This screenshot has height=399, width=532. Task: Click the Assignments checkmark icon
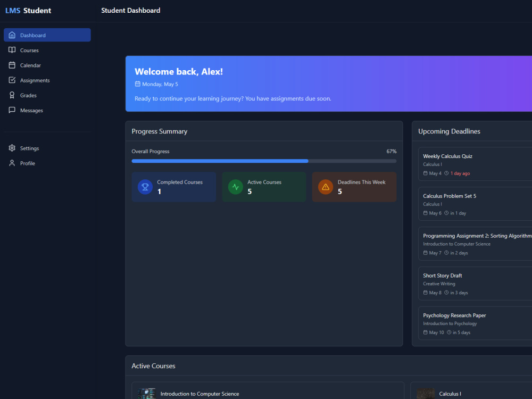point(12,80)
